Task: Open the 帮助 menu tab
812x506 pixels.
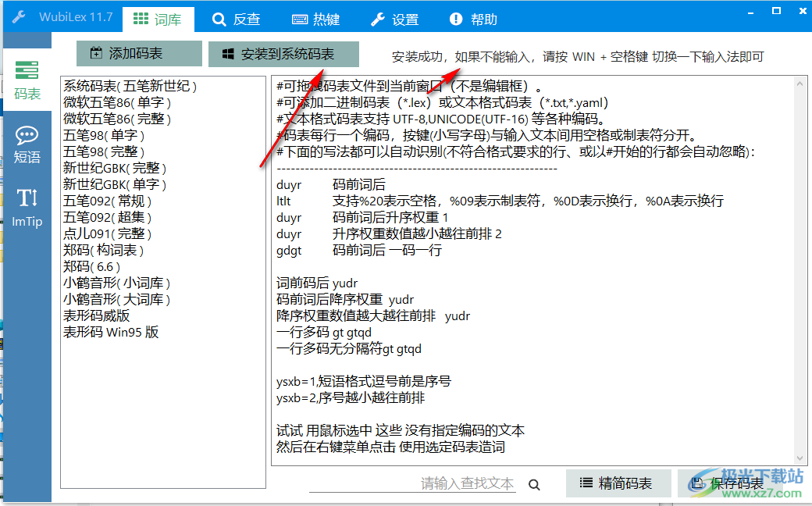Action: pos(472,19)
